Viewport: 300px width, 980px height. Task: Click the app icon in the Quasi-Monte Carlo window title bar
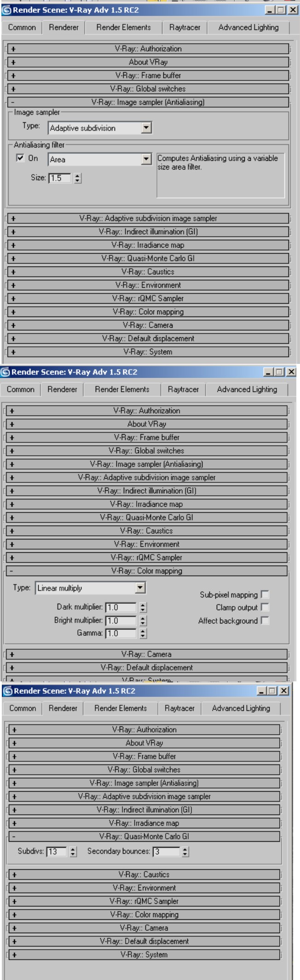point(7,691)
